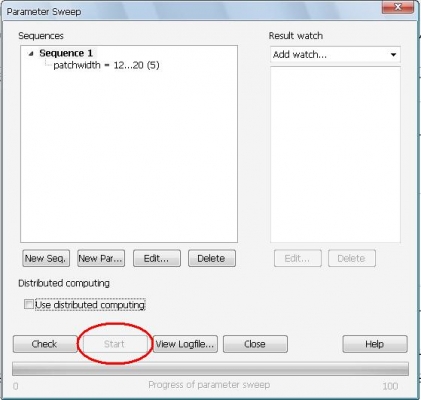This screenshot has height=400, width=421.
Task: Click inside the empty Result watch list
Action: 335,154
